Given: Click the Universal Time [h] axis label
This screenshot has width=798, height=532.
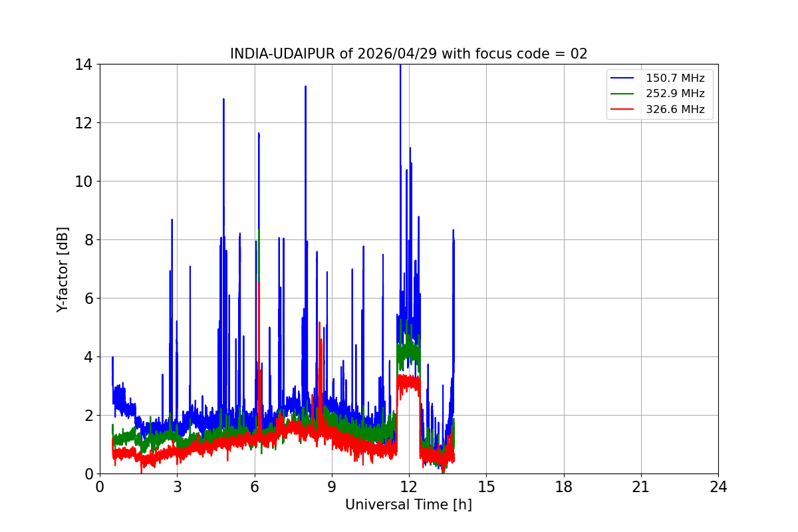Looking at the screenshot, I should tap(408, 505).
